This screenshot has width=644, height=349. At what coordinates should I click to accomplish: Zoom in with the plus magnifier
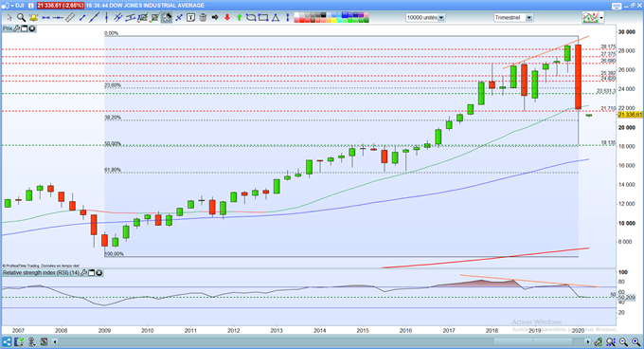pyautogui.click(x=636, y=341)
